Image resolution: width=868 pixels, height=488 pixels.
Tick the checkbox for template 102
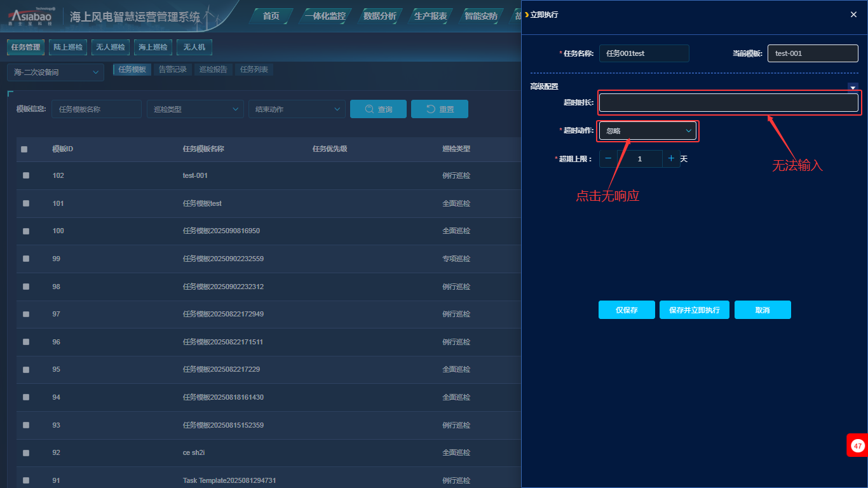(x=26, y=175)
